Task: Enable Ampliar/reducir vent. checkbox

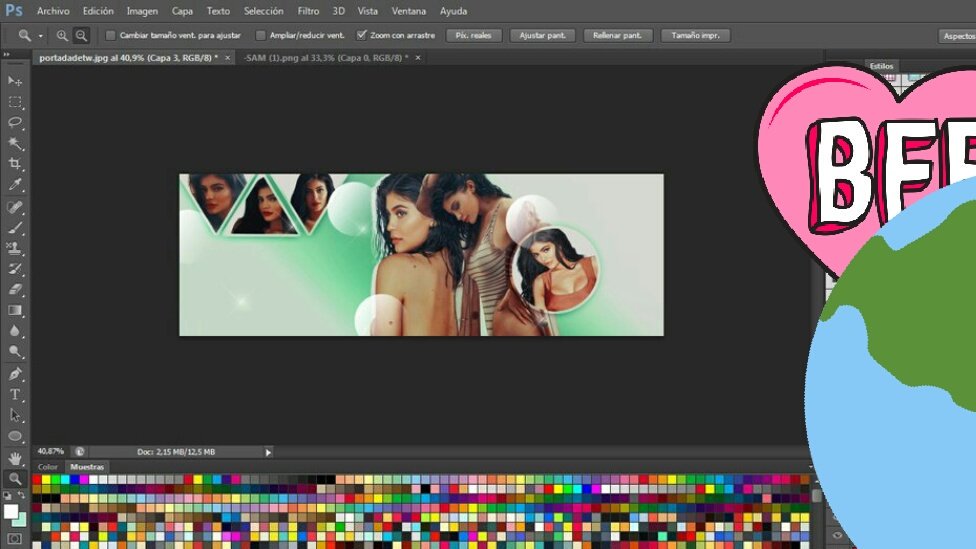Action: tap(261, 35)
